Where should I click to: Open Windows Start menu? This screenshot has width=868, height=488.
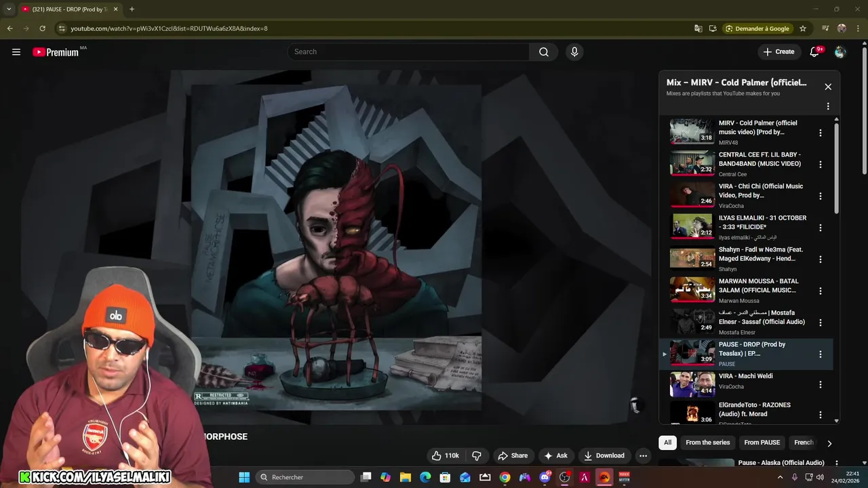click(244, 477)
